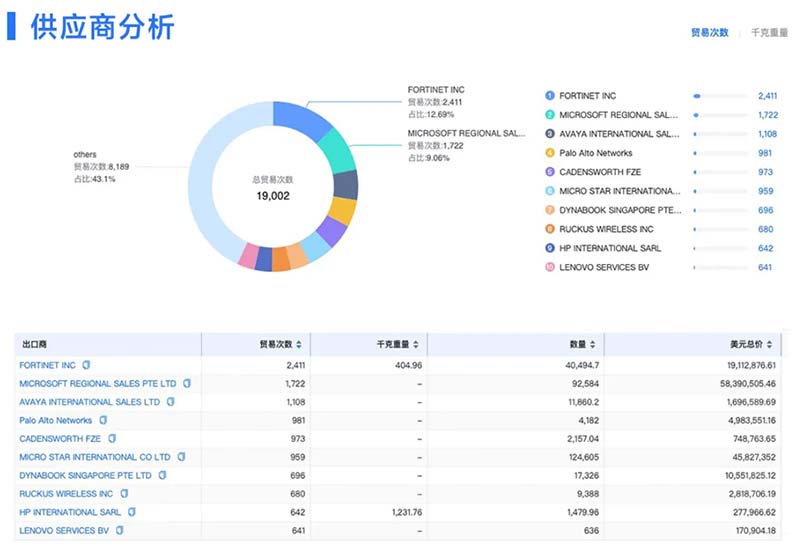Click others 8,189 chart label
Image resolution: width=803 pixels, height=548 pixels.
(x=101, y=166)
